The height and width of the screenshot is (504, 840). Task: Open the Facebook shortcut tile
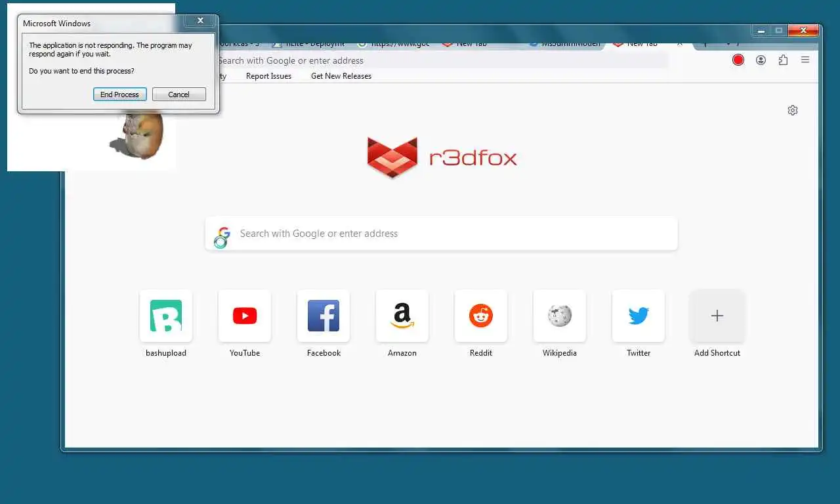[324, 316]
